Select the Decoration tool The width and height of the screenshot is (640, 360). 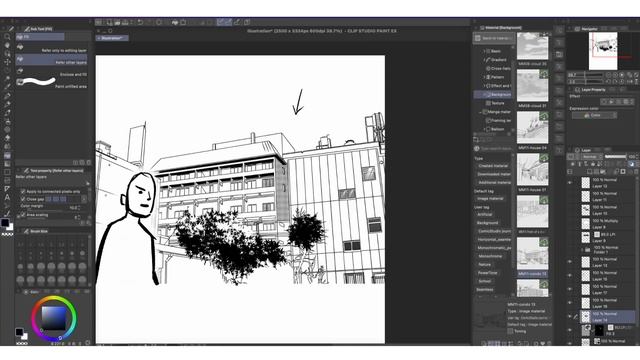7,130
